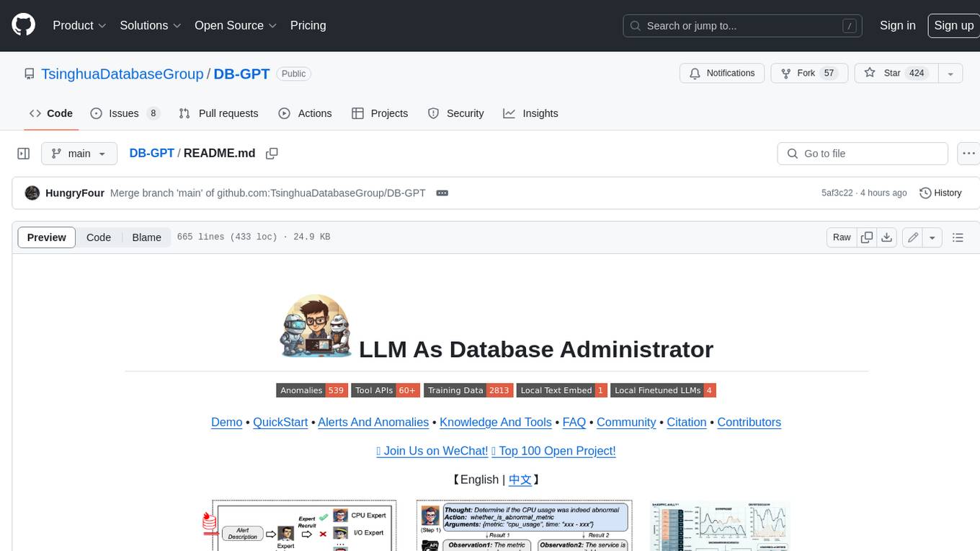
Task: Switch to Preview view
Action: [47, 237]
